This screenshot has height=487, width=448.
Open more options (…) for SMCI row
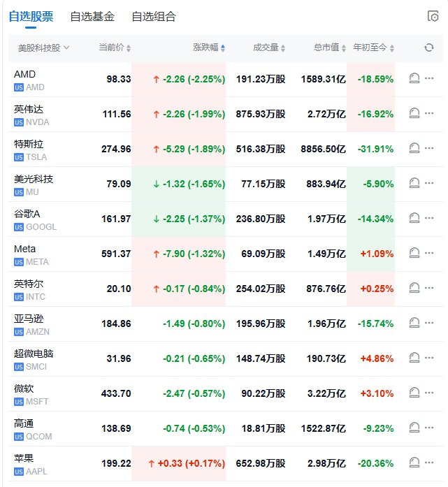(429, 358)
